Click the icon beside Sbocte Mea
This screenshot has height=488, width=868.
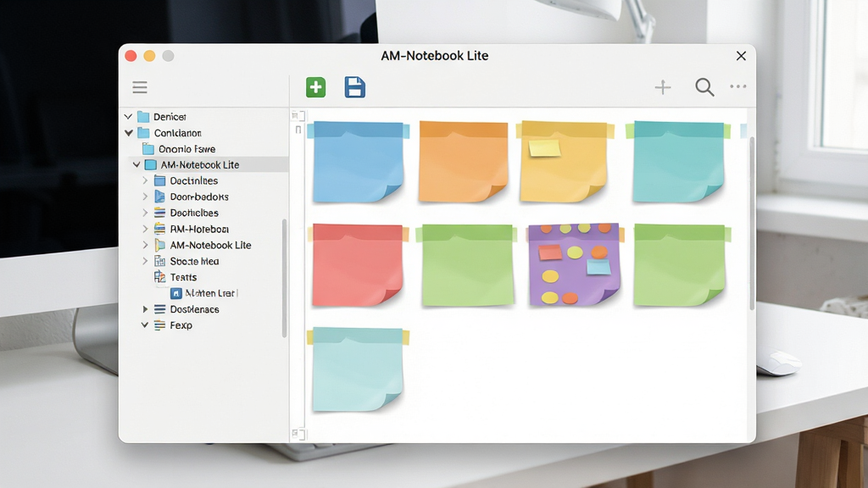point(160,261)
